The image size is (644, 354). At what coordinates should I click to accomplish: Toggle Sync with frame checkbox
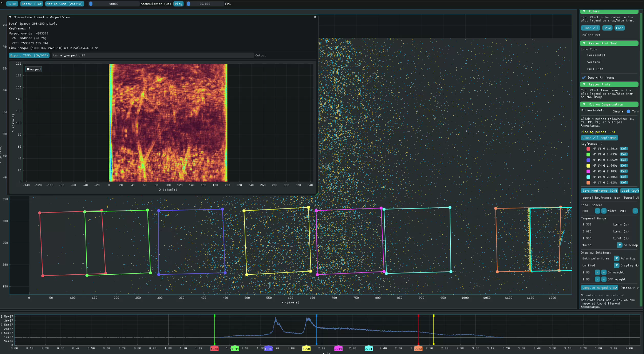[584, 77]
